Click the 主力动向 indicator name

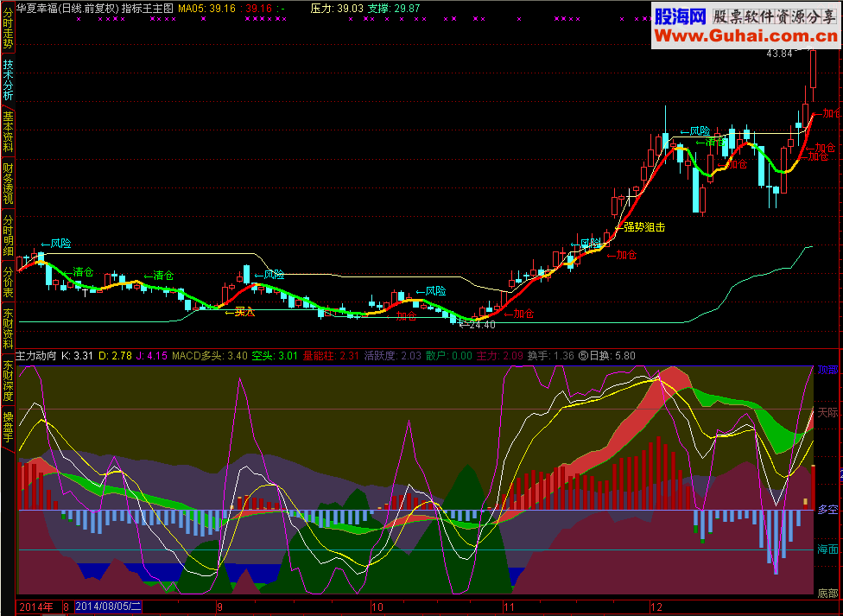[36, 355]
